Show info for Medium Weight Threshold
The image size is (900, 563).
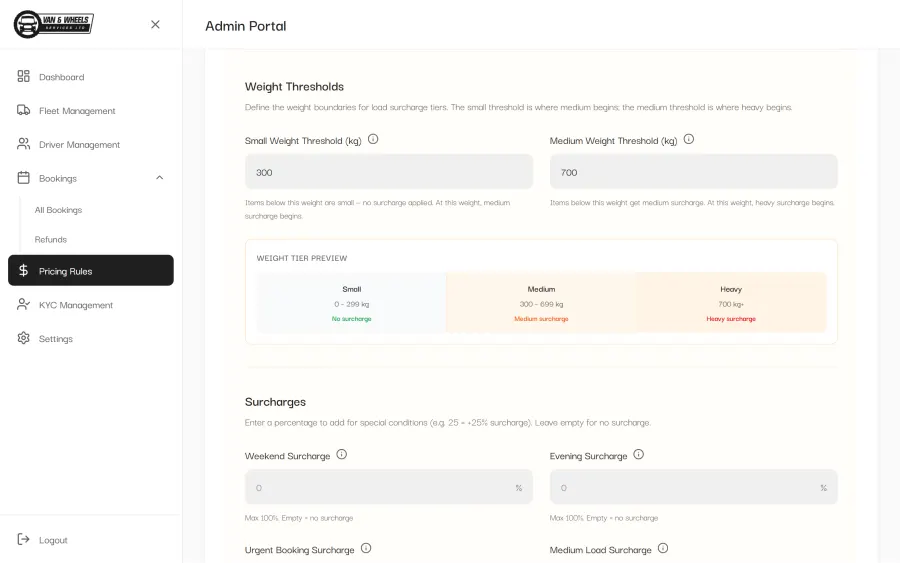[689, 139]
